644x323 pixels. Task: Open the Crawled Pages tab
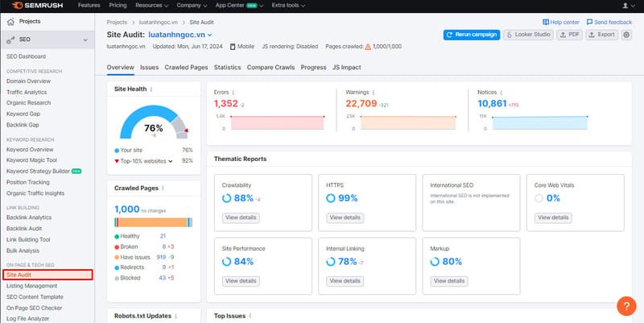[x=186, y=68]
